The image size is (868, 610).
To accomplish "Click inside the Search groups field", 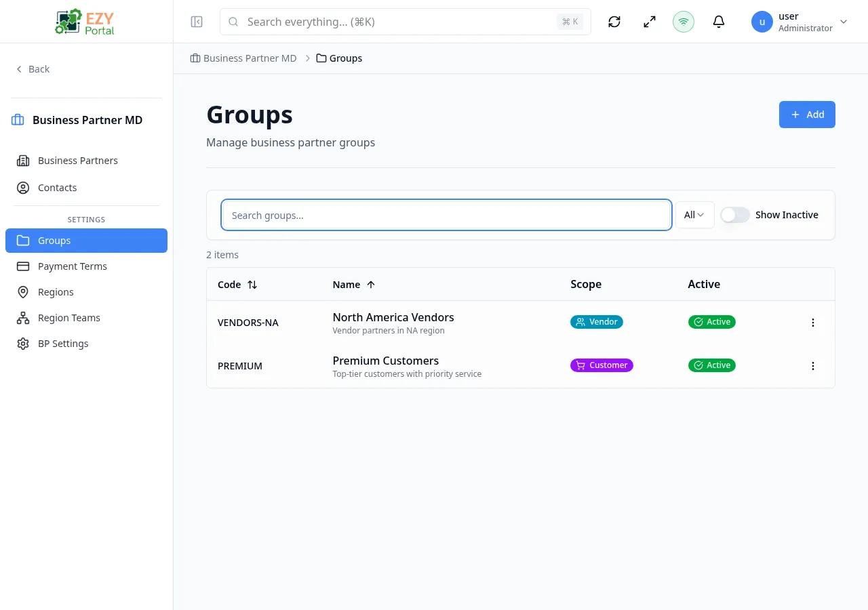I will coord(446,215).
